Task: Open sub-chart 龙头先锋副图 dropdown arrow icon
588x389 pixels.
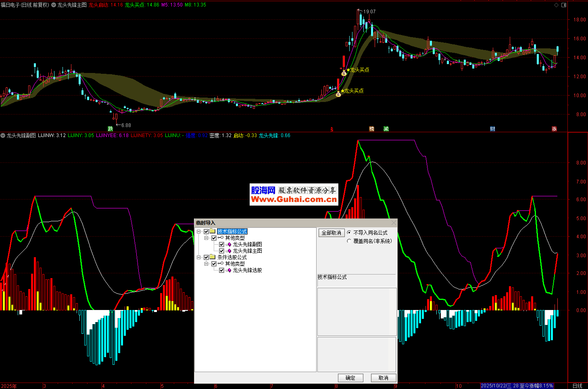Action: (x=3, y=135)
